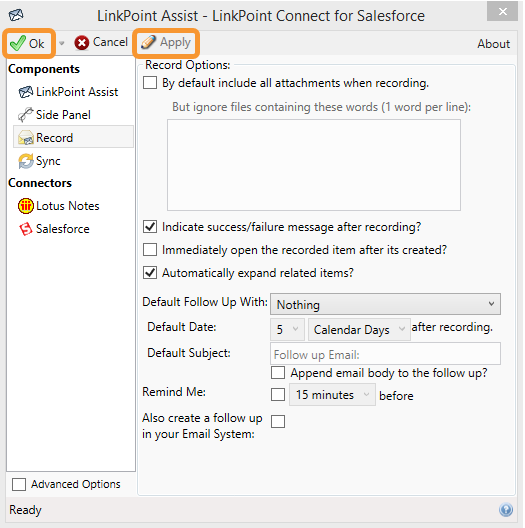
Task: Click the green checkmark Ok icon
Action: [x=18, y=43]
